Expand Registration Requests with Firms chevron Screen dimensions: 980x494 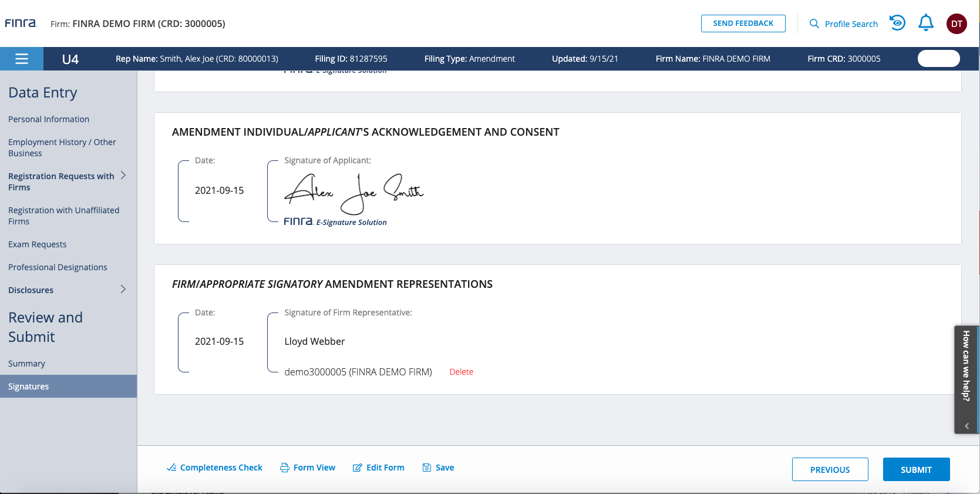tap(123, 176)
